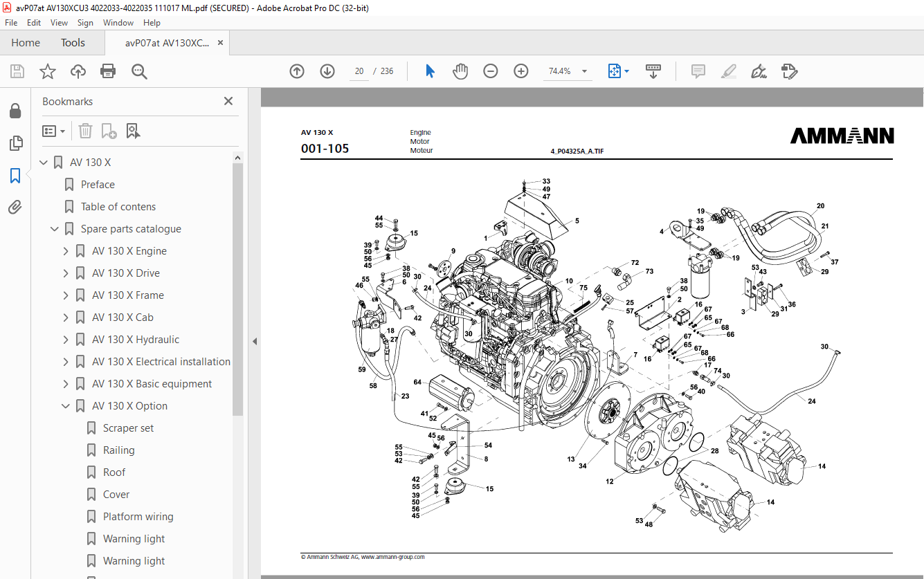Expand AV 130 X Electrical installation bookmark

pos(66,362)
